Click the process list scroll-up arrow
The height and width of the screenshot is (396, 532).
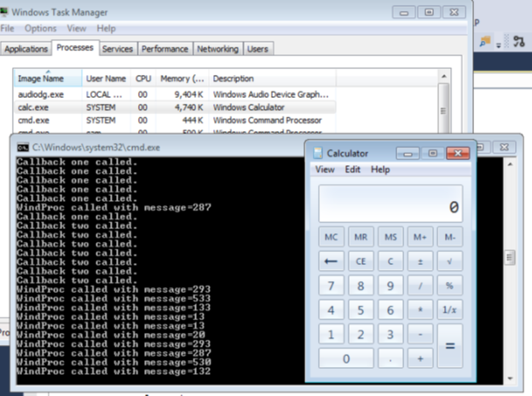tap(444, 77)
